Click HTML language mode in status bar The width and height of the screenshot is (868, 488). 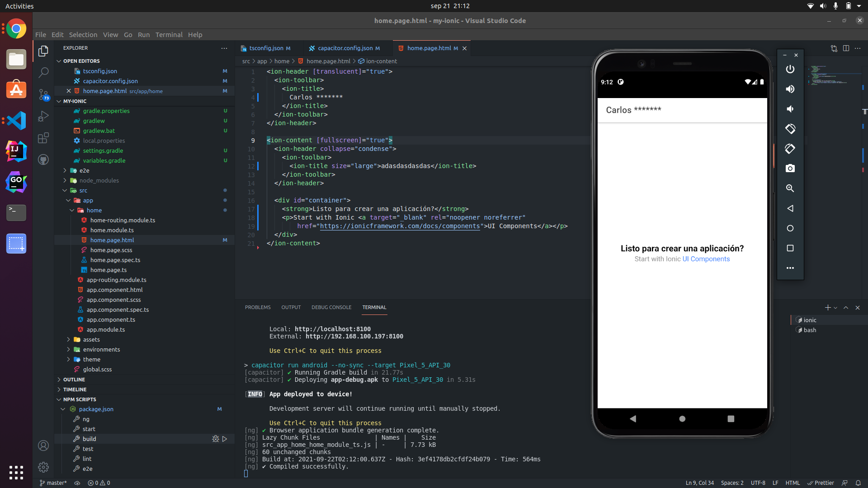(x=793, y=483)
